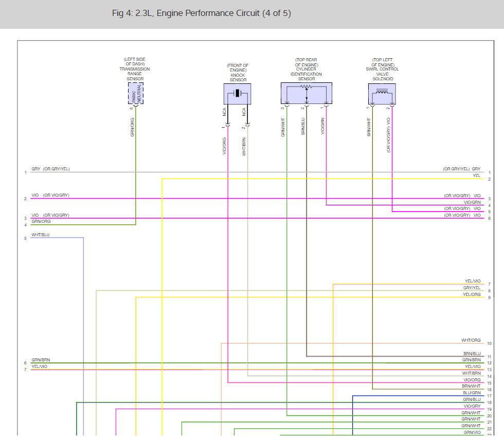Select the Transmission Range Sensor Park/Neutral box
Viewport: 504px width, 438px height.
click(136, 93)
